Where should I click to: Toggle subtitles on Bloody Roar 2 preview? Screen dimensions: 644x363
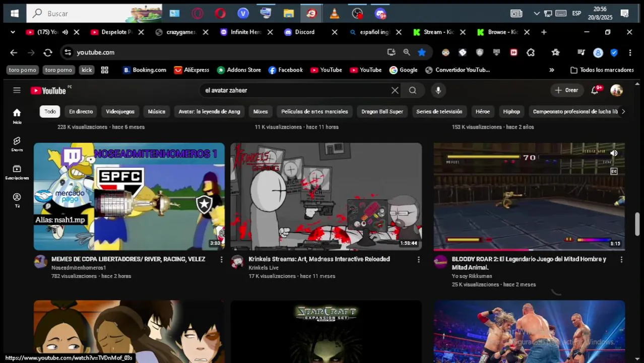click(614, 171)
